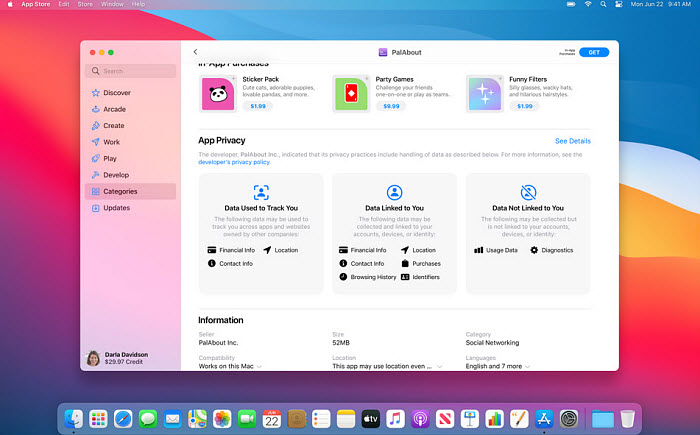
Task: Open FaceTime from the Dock
Action: [246, 419]
